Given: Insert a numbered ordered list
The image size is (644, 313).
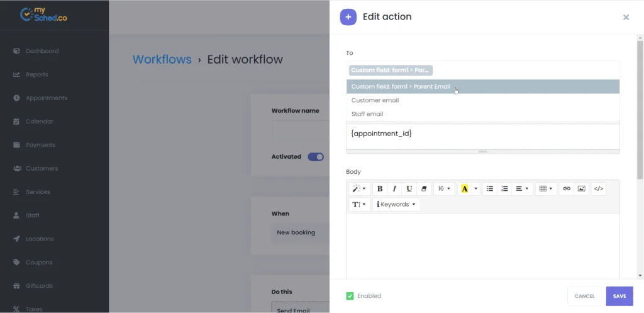Looking at the screenshot, I should click(504, 189).
